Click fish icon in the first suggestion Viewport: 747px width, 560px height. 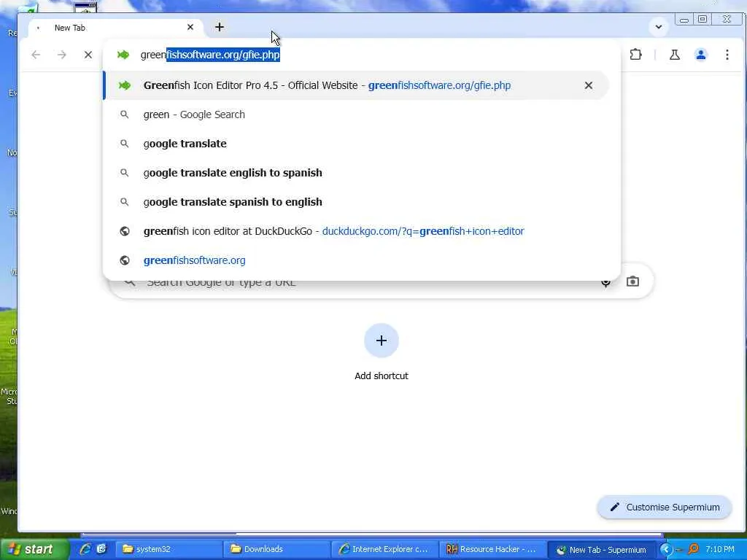click(125, 85)
